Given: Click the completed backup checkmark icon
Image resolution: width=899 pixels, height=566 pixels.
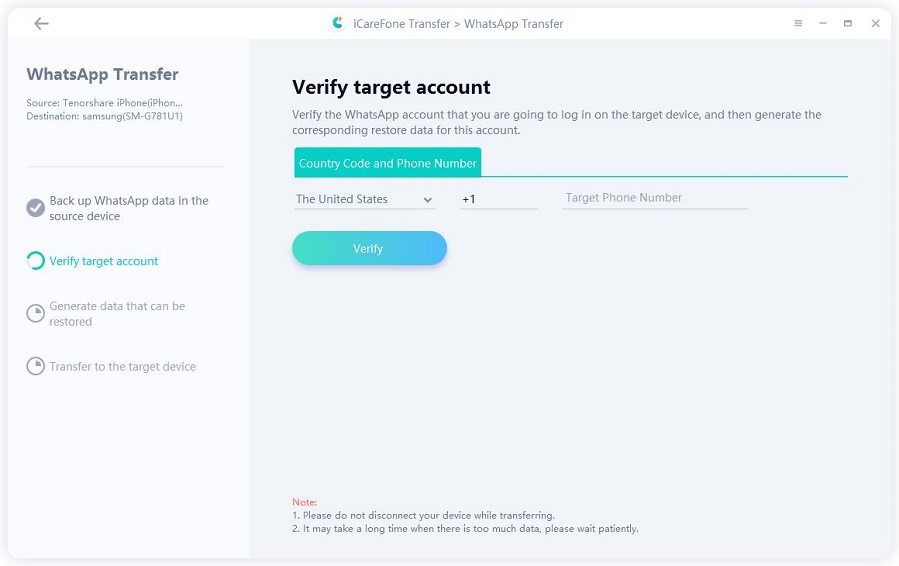Looking at the screenshot, I should (35, 208).
